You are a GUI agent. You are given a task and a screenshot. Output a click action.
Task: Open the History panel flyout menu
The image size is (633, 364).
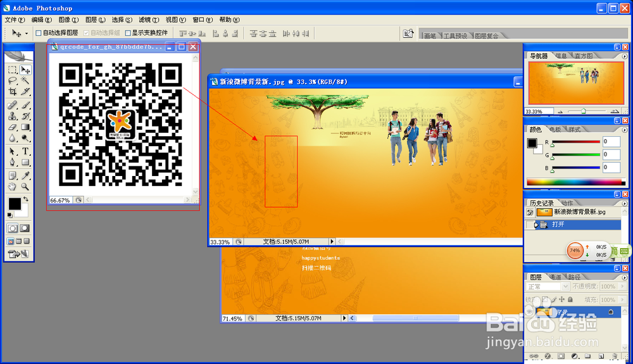625,203
